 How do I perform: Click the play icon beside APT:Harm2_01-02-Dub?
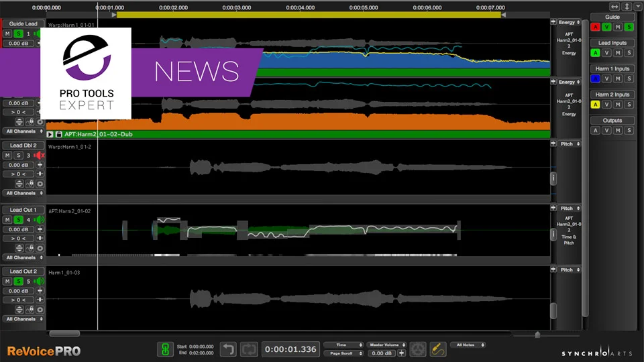[x=50, y=134]
